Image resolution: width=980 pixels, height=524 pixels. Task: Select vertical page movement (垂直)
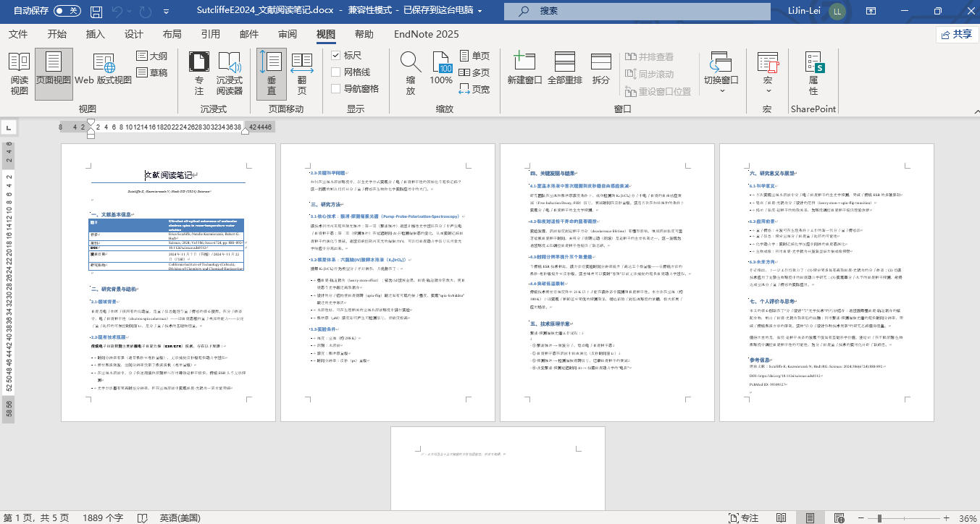pyautogui.click(x=272, y=74)
